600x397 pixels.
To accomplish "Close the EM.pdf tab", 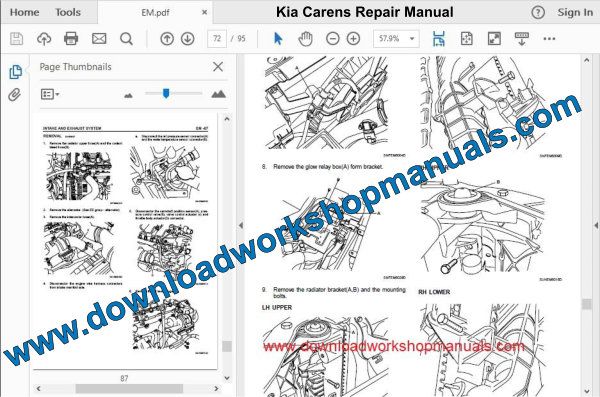I will [x=205, y=12].
